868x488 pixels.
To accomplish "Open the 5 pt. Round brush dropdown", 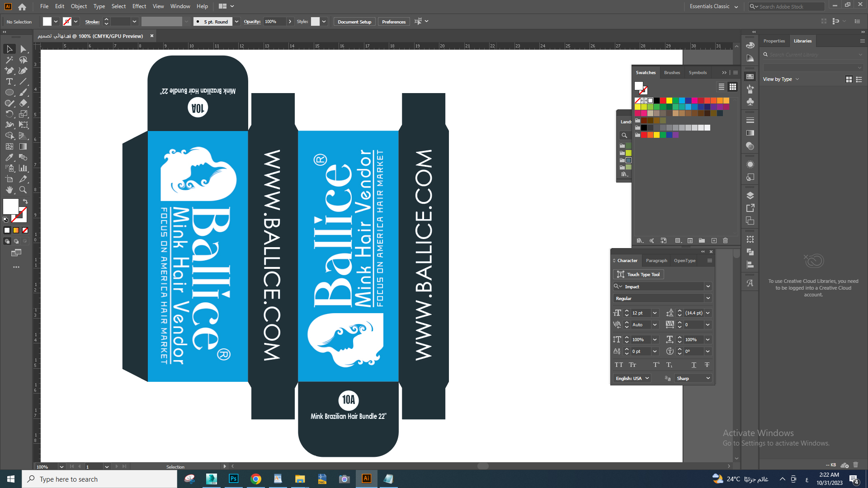I will click(236, 22).
